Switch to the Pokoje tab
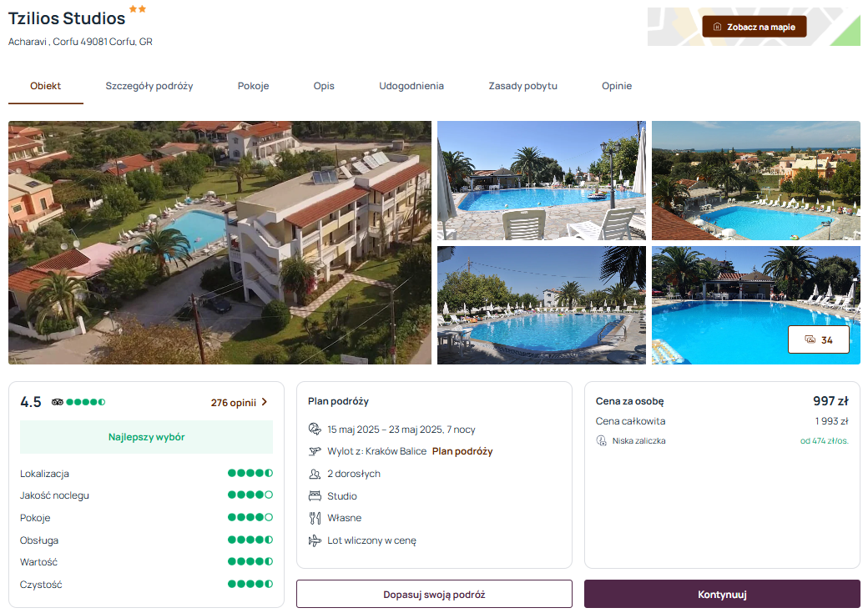The height and width of the screenshot is (613, 868). click(x=254, y=86)
